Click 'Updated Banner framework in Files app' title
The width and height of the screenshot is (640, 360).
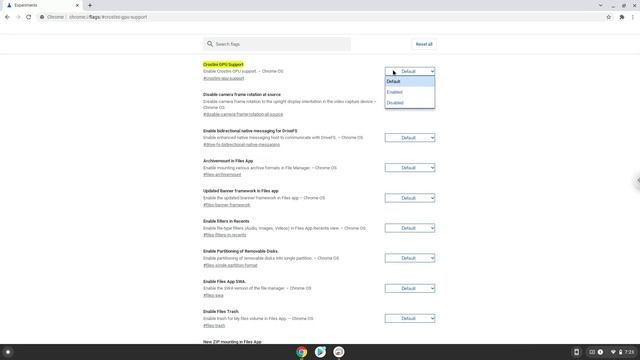(241, 191)
